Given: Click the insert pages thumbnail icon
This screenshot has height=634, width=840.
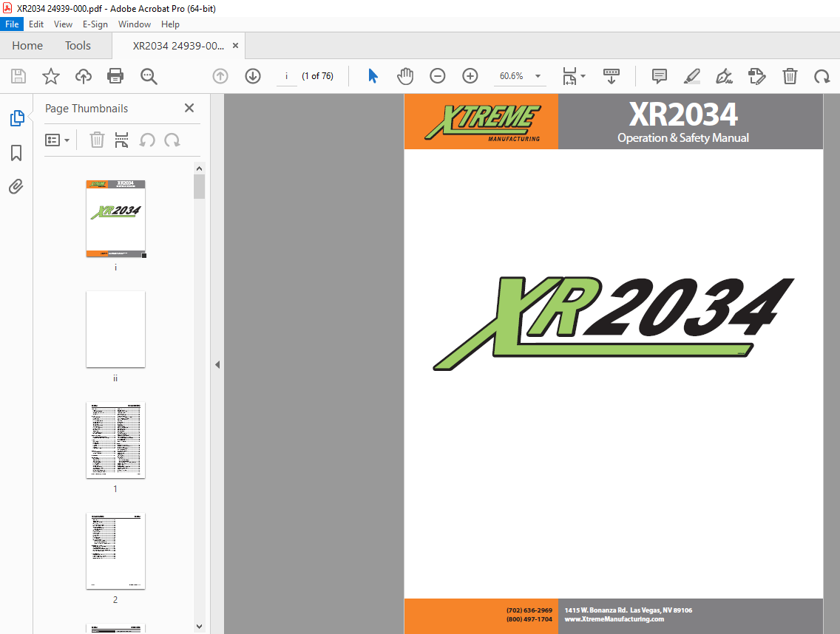Looking at the screenshot, I should 121,140.
